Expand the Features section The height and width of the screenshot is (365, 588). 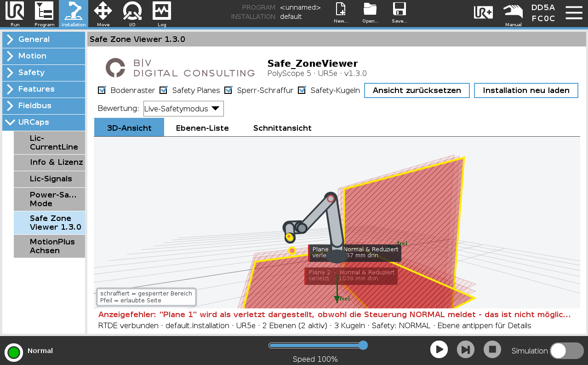44,89
